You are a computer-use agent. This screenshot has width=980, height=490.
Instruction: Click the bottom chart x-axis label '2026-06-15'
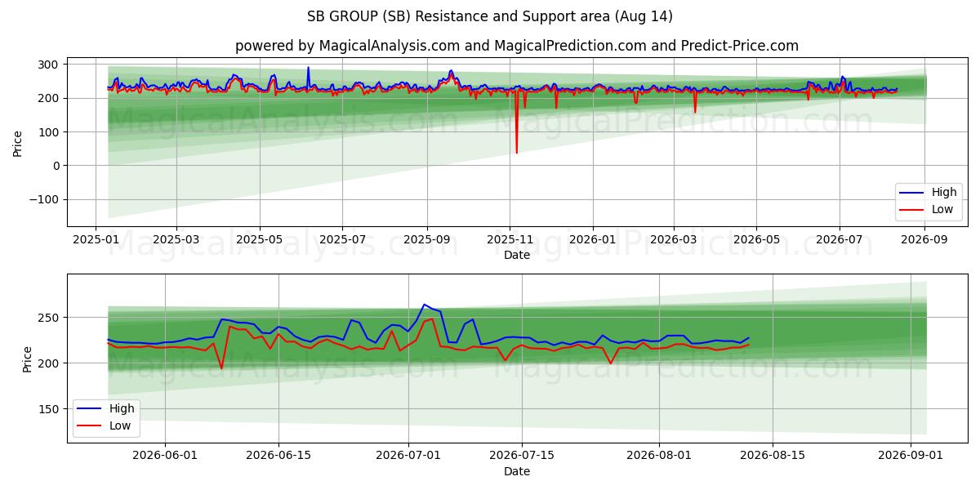pyautogui.click(x=278, y=456)
